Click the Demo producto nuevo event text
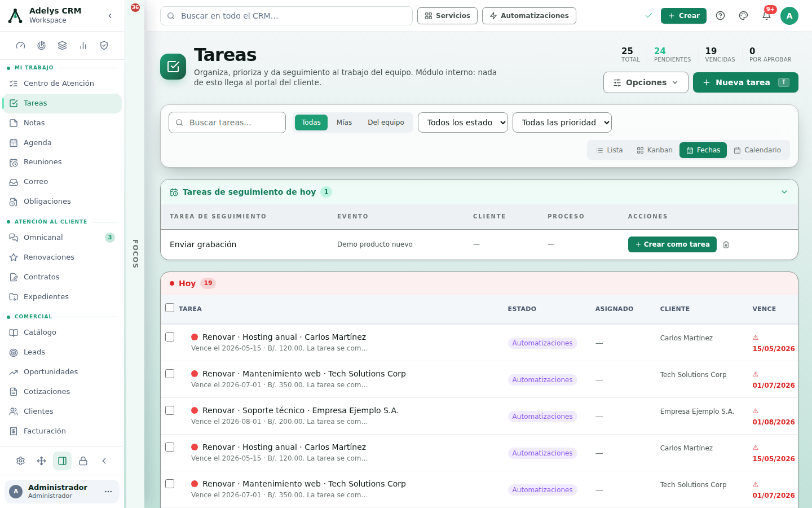 [x=375, y=244]
